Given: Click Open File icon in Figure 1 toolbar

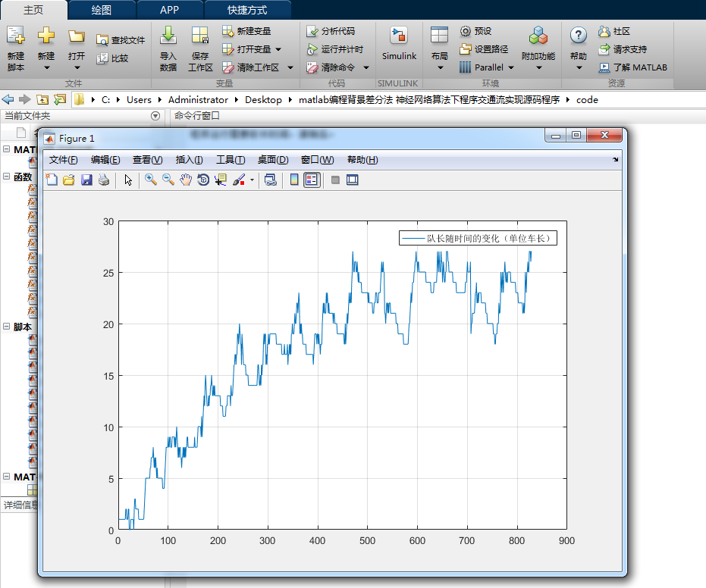Looking at the screenshot, I should [69, 180].
